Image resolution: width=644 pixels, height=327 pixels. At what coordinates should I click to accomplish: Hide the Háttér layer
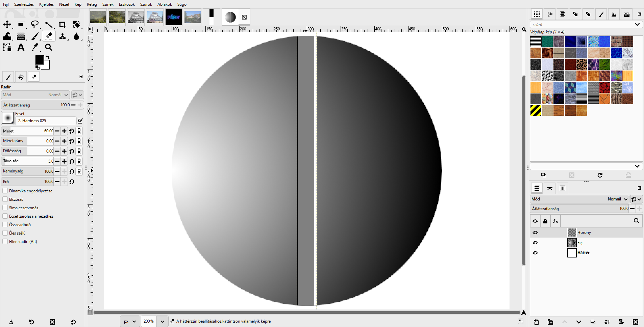[x=535, y=253]
